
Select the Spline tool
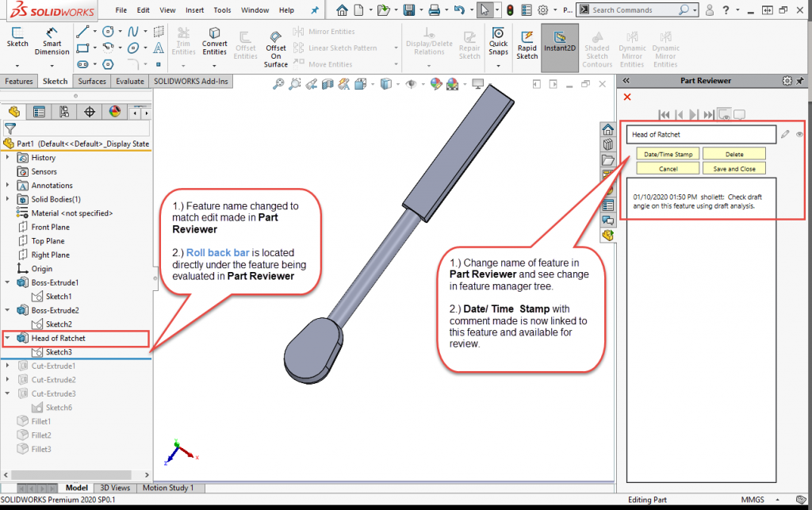133,32
